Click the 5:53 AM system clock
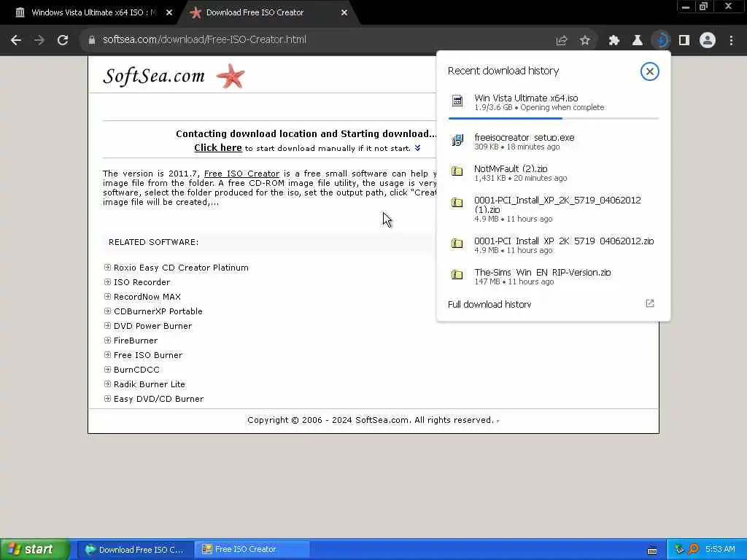 click(x=720, y=550)
